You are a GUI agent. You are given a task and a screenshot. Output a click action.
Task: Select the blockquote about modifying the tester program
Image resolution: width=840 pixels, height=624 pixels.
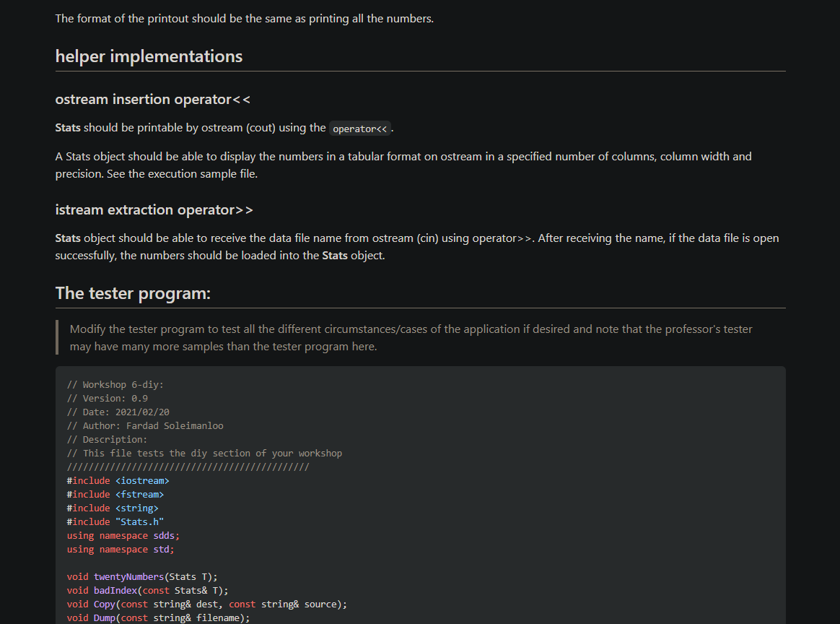tap(411, 337)
